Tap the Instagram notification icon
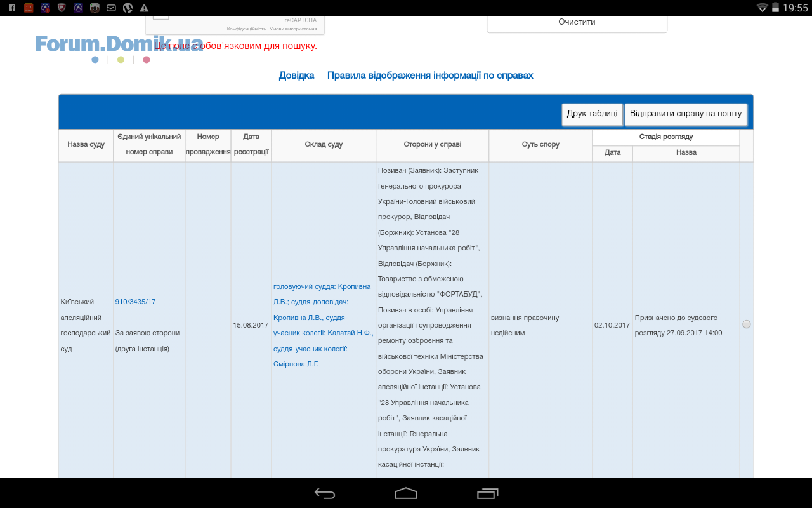812x508 pixels. pyautogui.click(x=95, y=8)
